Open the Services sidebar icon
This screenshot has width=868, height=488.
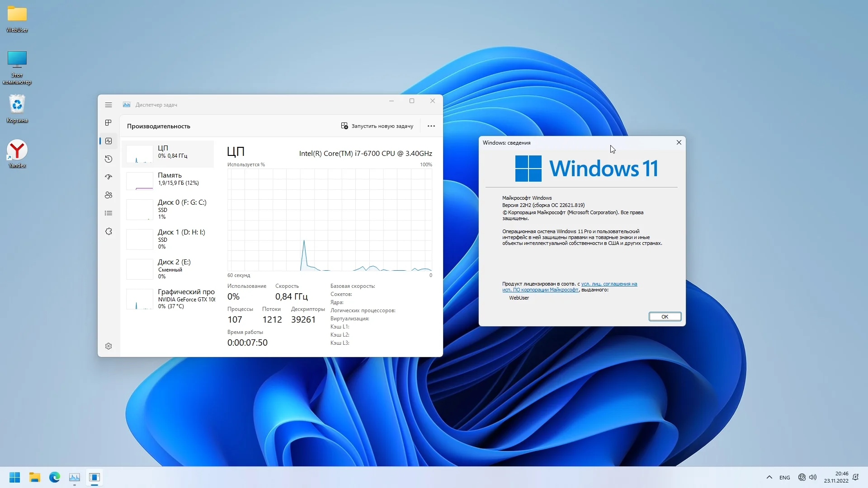click(x=108, y=231)
